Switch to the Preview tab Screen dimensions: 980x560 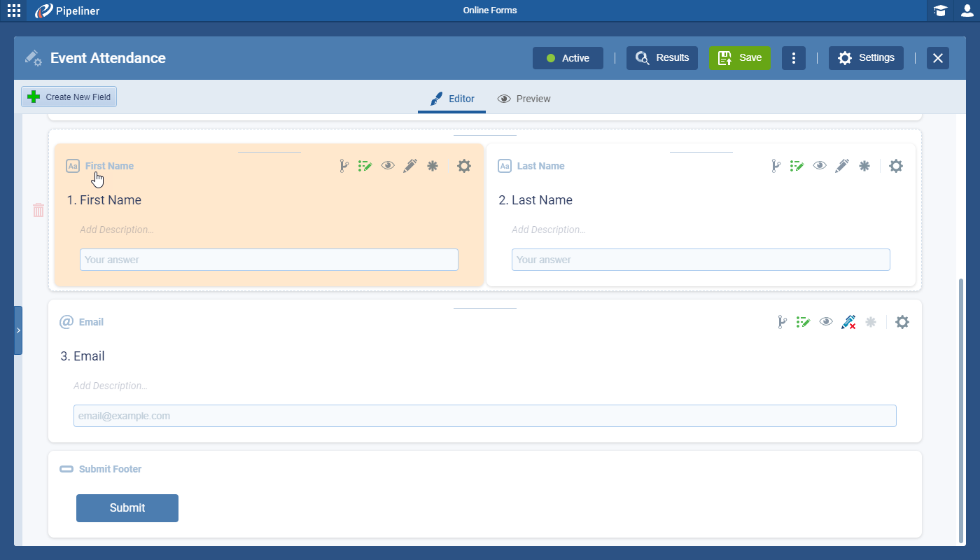524,99
